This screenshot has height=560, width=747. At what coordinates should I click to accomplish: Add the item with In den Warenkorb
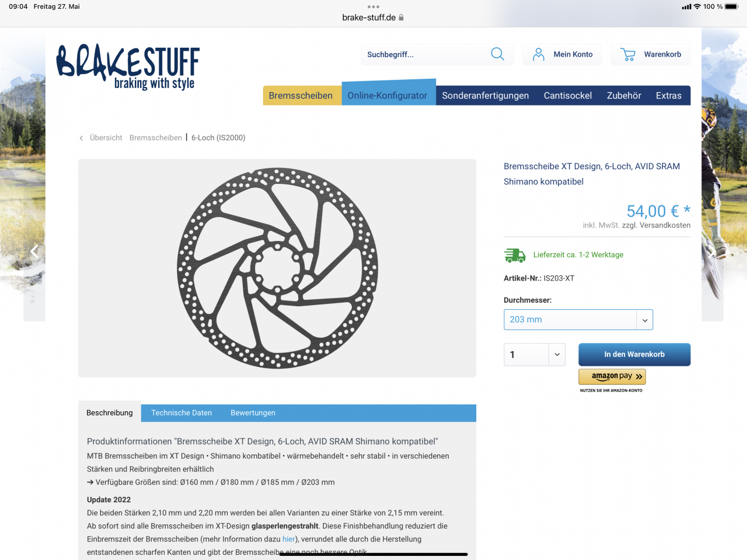pos(634,354)
